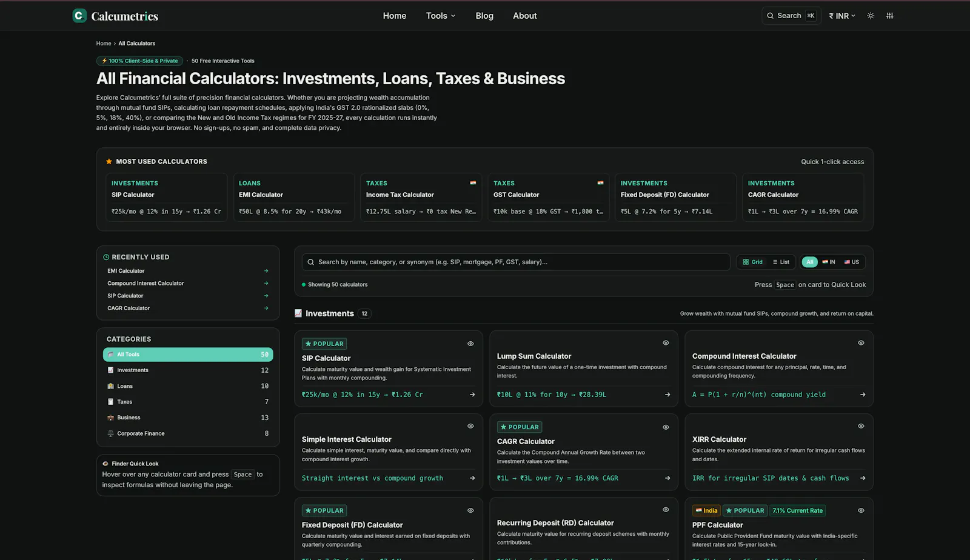Click arrow beside SIP Calculator in Recently Used
970x560 pixels.
pos(266,296)
